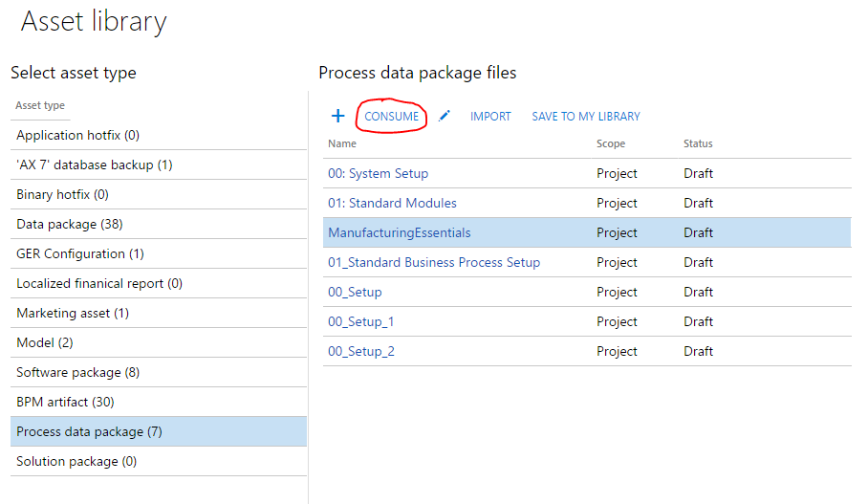The width and height of the screenshot is (868, 504).
Task: Click SAVE TO MY LIBRARY
Action: pos(586,117)
